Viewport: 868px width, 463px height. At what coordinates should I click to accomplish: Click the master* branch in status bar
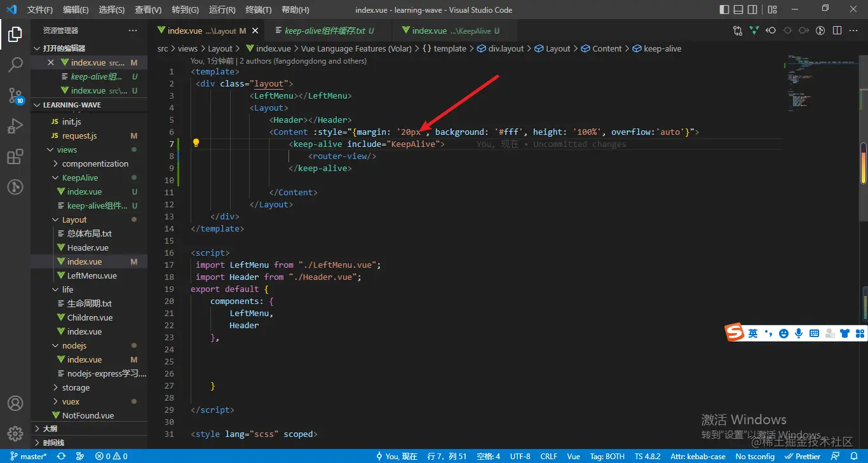(29, 456)
